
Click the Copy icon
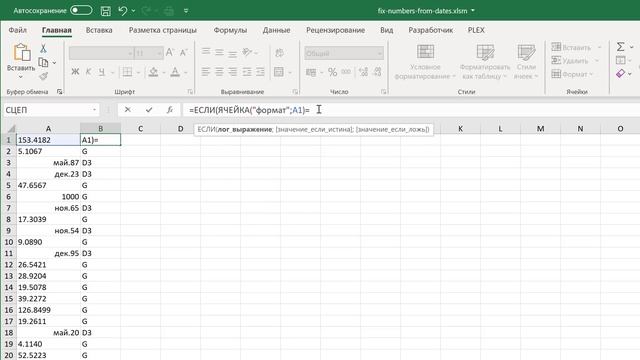pos(43,62)
